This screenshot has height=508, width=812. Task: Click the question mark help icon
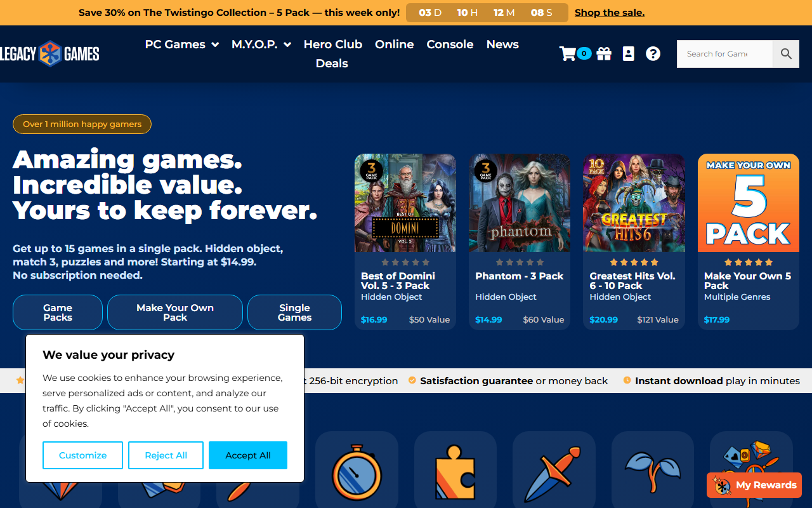pyautogui.click(x=653, y=54)
